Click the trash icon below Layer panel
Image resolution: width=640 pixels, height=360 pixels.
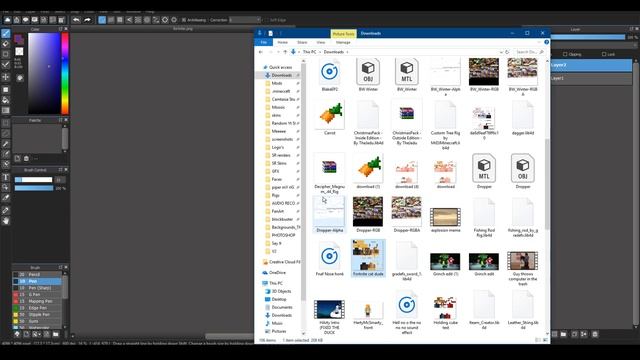[595, 334]
